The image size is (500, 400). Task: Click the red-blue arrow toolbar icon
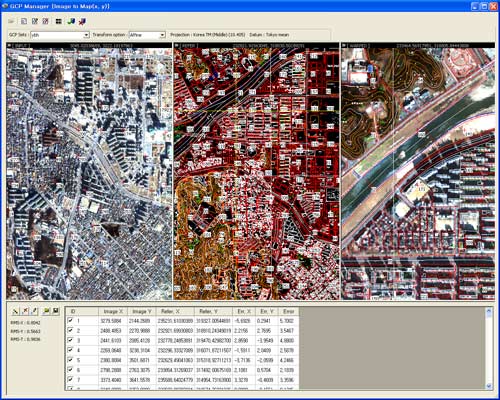click(x=82, y=21)
